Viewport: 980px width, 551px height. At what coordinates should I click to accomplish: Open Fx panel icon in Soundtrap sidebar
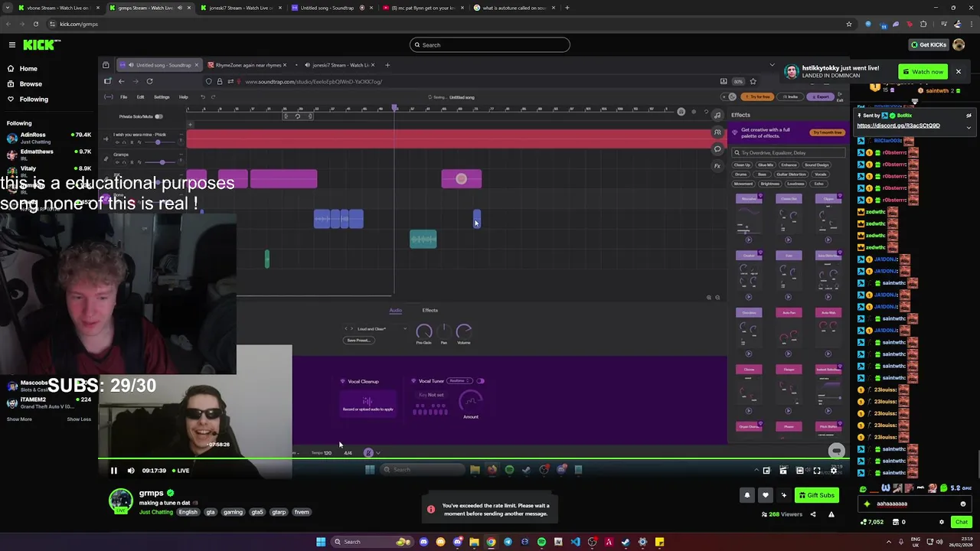(717, 165)
